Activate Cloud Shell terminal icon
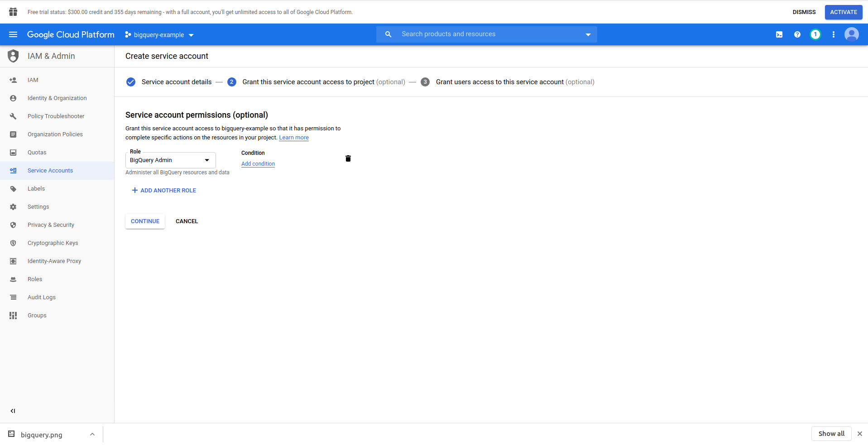The image size is (868, 445). coord(779,34)
